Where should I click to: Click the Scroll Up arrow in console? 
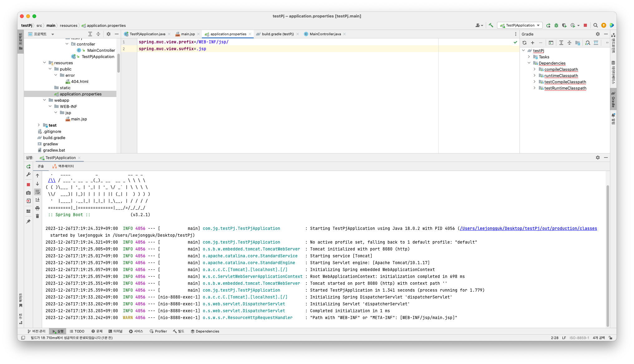pos(37,176)
